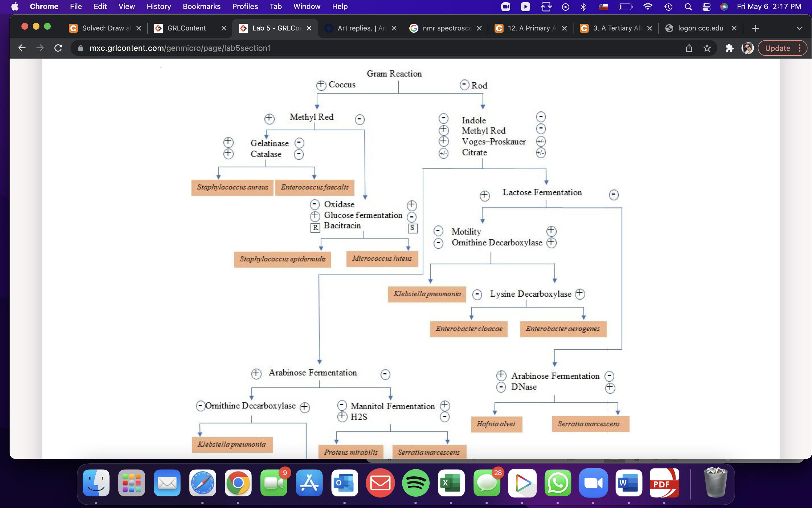Viewport: 812px width, 508px height.
Task: Launch Safari from the Dock
Action: pos(203,483)
